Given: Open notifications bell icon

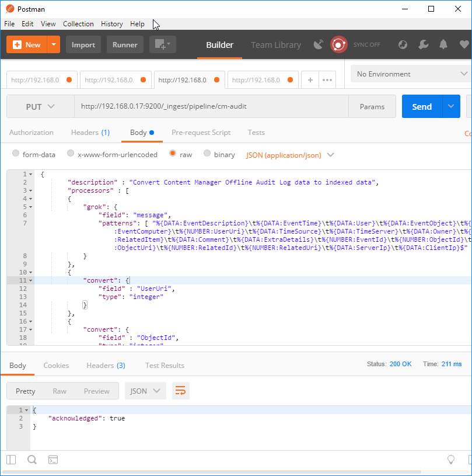Looking at the screenshot, I should (443, 44).
